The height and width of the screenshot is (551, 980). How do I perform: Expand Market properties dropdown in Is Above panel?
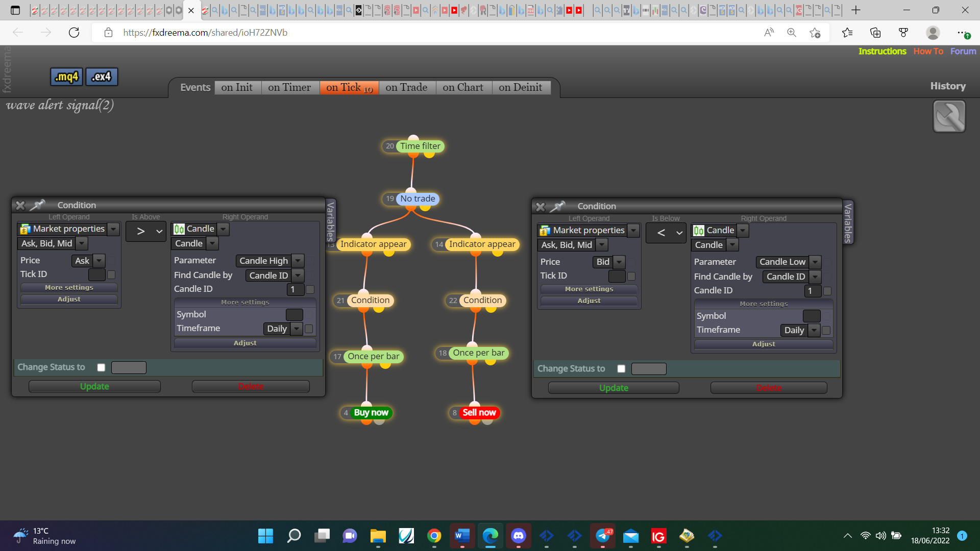pyautogui.click(x=114, y=229)
